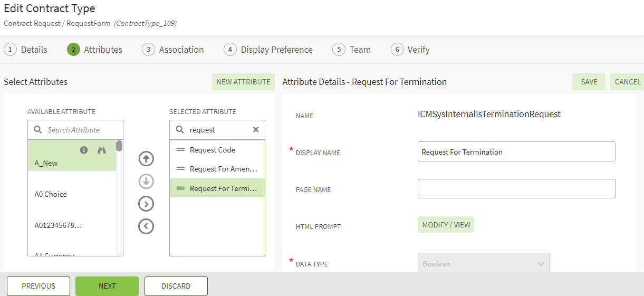Click the New Attribute button

coord(243,82)
